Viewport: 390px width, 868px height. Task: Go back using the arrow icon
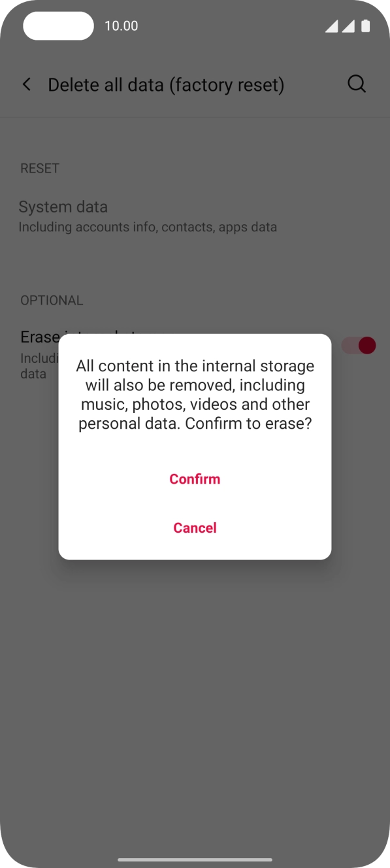coord(27,84)
